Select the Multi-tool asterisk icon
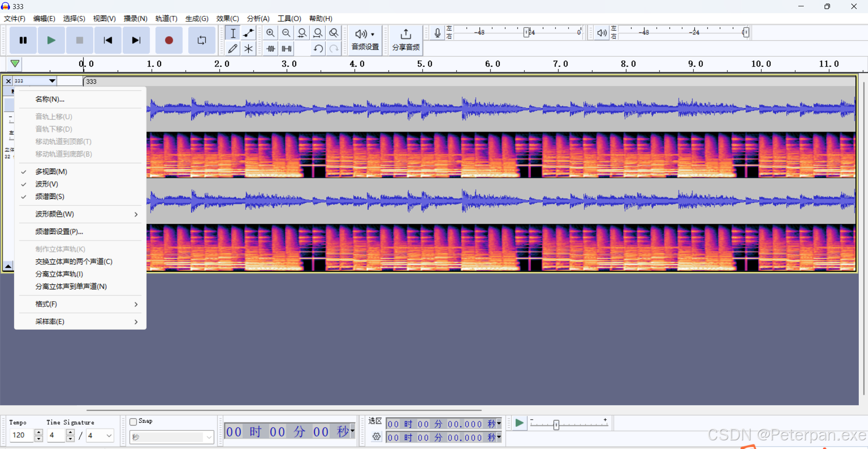 (248, 48)
